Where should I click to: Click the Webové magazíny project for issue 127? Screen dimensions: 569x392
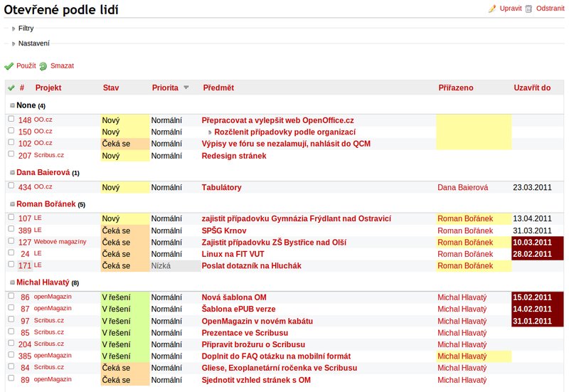[x=60, y=242]
